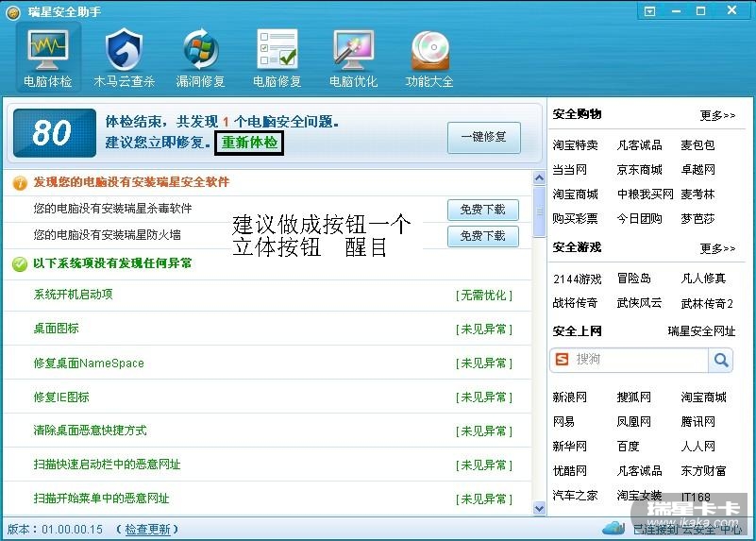The image size is (756, 541).
Task: Open the 凤凰网 link
Action: (x=633, y=422)
